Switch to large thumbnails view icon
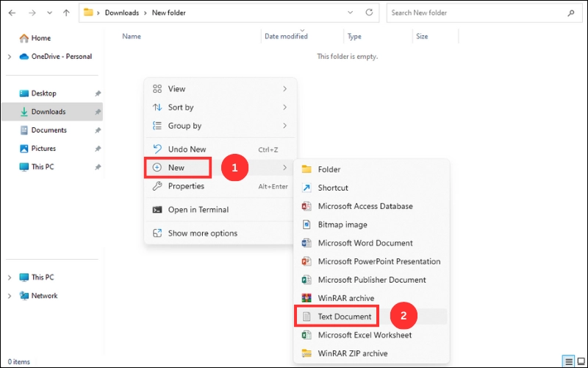The image size is (588, 368). coord(580,361)
